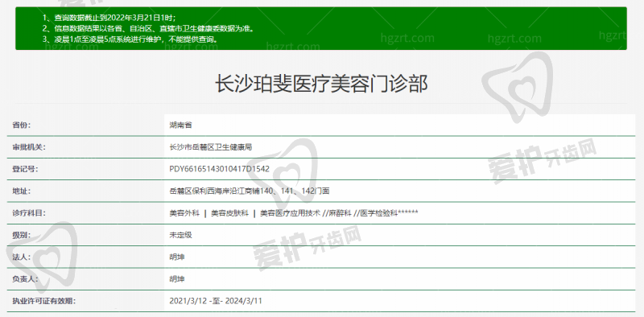Click the 执业许可证有效期 label
This screenshot has height=317, width=644.
tap(44, 301)
